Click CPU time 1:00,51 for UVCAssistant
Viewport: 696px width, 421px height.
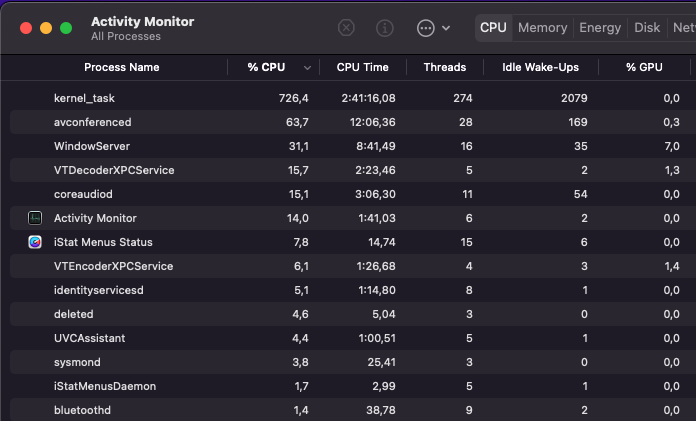tap(377, 338)
